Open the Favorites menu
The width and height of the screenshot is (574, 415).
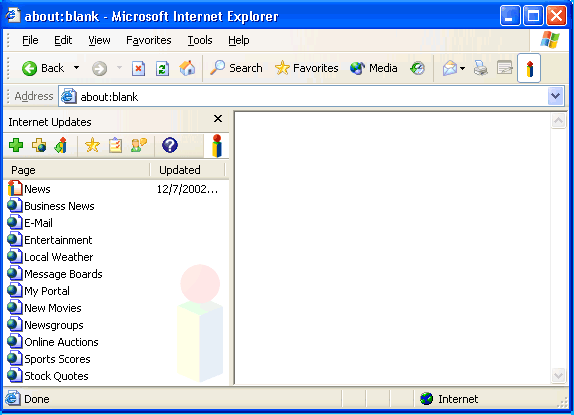point(149,40)
